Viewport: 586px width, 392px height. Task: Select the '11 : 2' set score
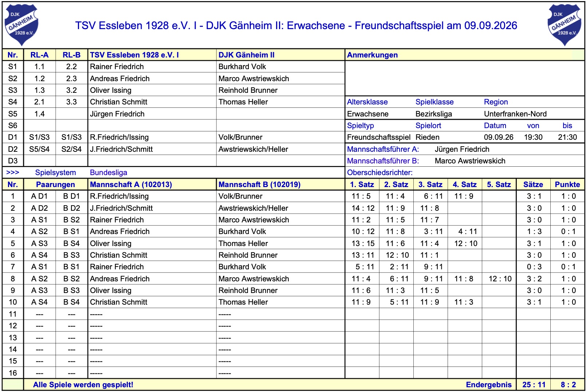361,220
